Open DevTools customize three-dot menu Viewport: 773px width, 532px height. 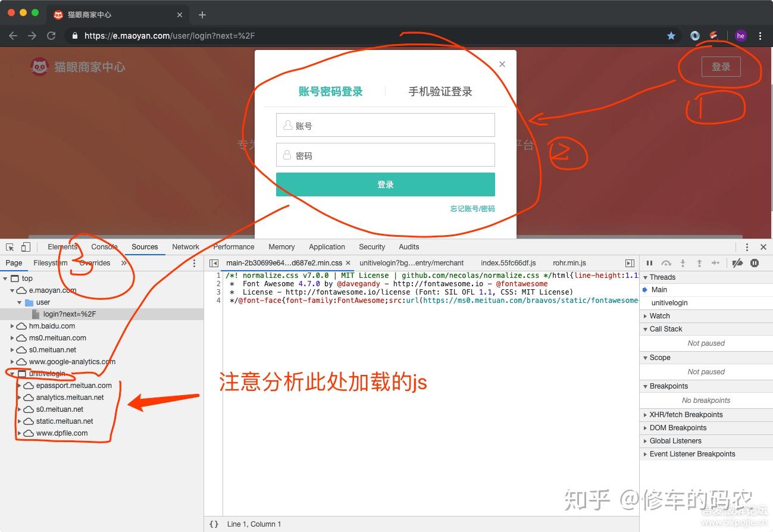click(747, 247)
